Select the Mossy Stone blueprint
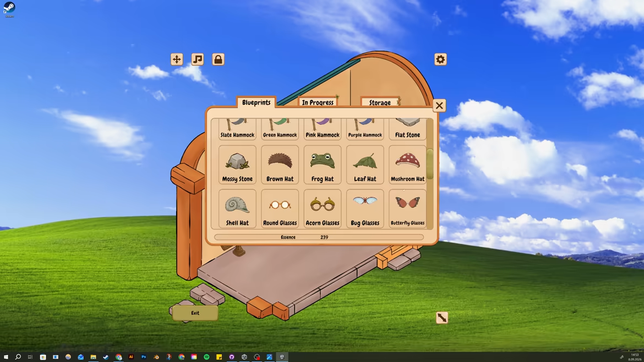 pos(237,164)
